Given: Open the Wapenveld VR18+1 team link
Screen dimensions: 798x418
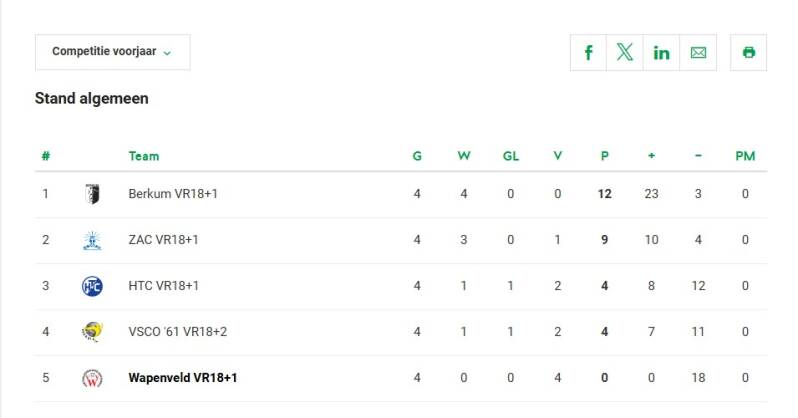Looking at the screenshot, I should [x=183, y=378].
